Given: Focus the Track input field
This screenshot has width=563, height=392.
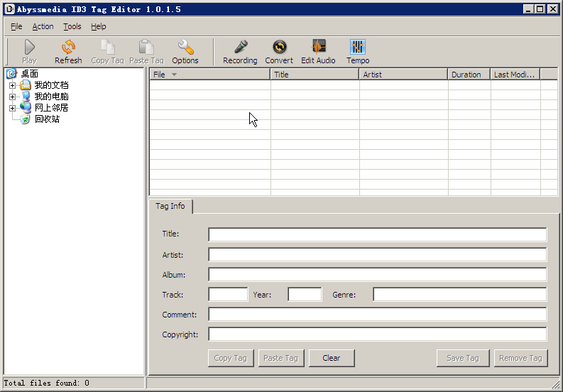Looking at the screenshot, I should click(228, 294).
